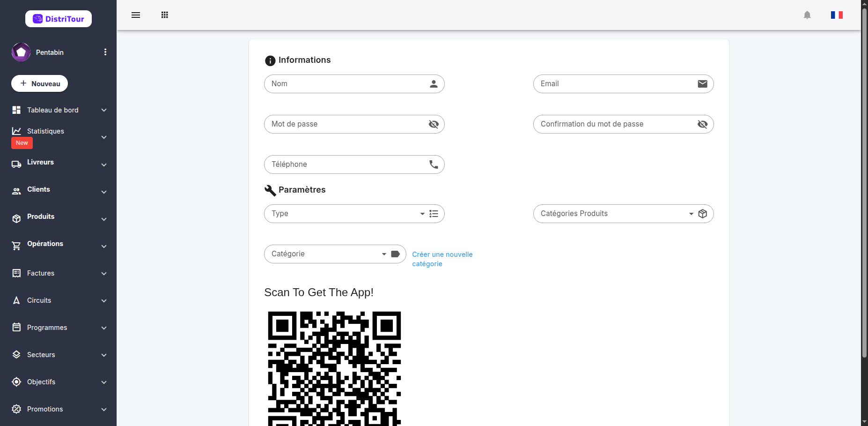The width and height of the screenshot is (868, 426).
Task: Open the Circuits menu item
Action: point(58,300)
